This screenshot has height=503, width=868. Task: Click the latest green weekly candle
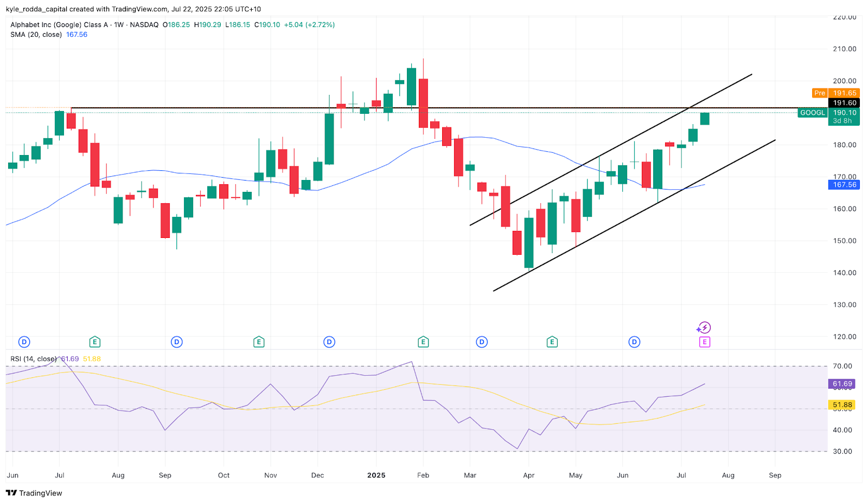[x=705, y=119]
